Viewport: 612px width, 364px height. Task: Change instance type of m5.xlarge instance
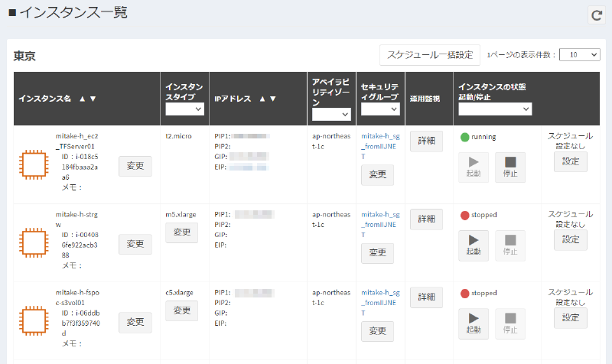click(181, 232)
